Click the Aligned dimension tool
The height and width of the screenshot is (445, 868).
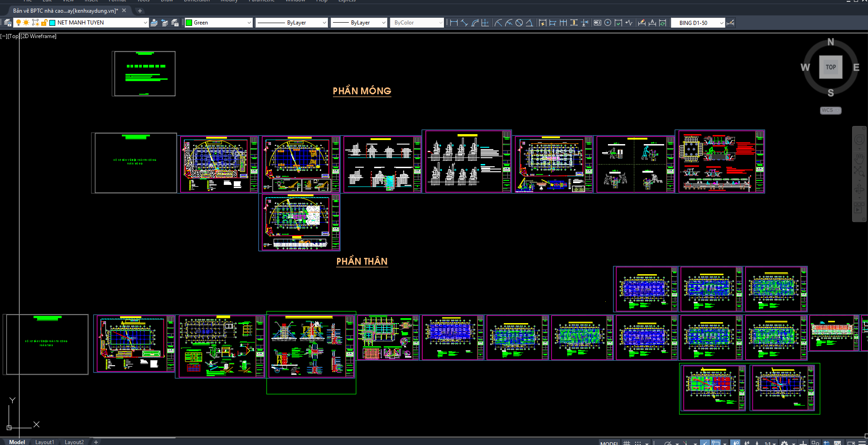tap(464, 23)
